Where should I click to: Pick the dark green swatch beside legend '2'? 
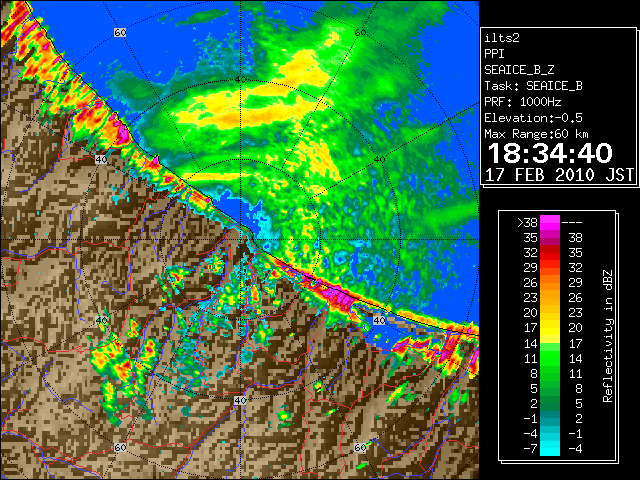(550, 404)
